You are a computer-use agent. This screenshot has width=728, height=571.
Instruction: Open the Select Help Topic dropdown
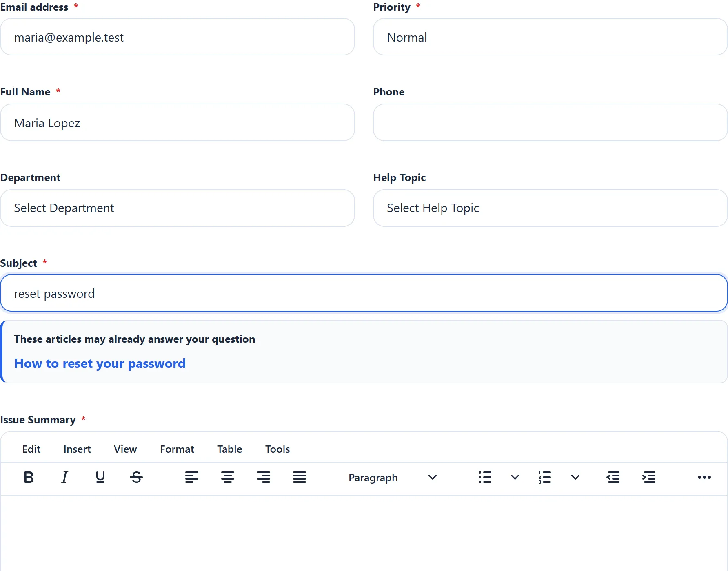tap(550, 208)
